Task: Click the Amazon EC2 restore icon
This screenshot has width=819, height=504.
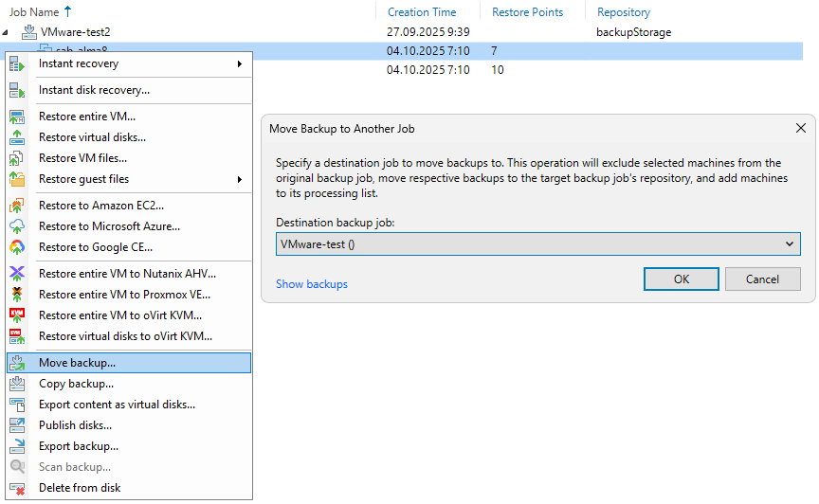Action: pos(17,206)
